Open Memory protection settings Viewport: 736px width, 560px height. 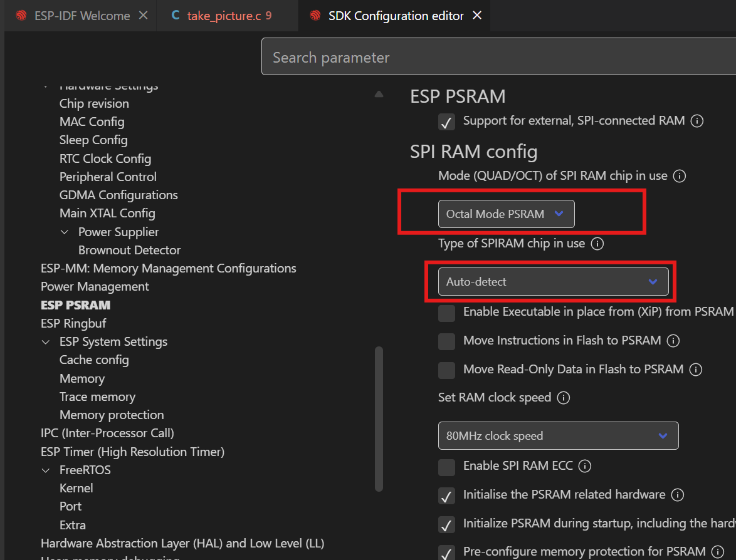coord(111,415)
